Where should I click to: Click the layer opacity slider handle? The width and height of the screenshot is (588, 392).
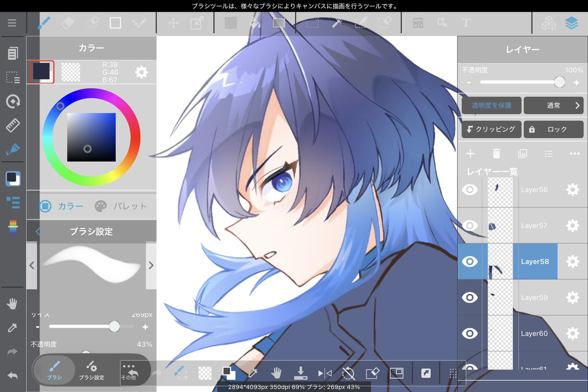click(x=560, y=82)
